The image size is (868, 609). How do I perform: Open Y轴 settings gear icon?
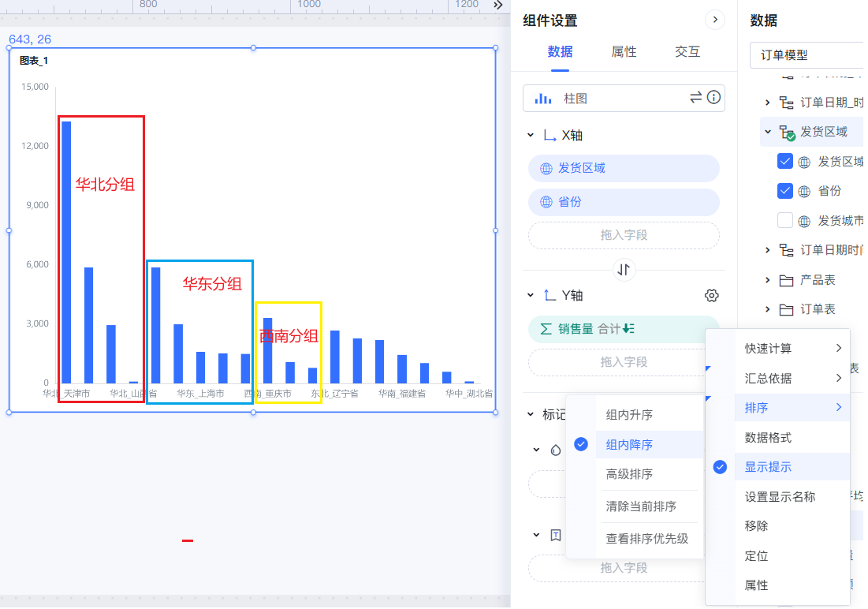(711, 295)
